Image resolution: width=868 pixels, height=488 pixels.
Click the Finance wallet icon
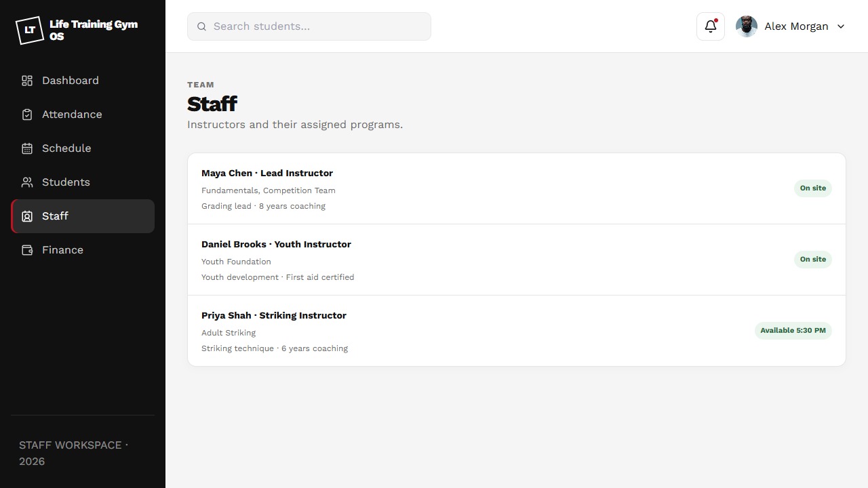pyautogui.click(x=27, y=250)
